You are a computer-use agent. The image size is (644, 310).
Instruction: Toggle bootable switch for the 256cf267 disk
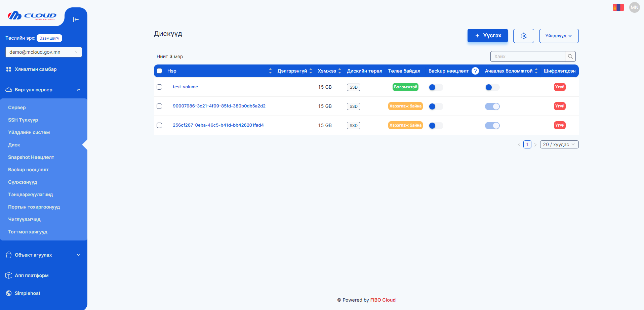pyautogui.click(x=492, y=126)
